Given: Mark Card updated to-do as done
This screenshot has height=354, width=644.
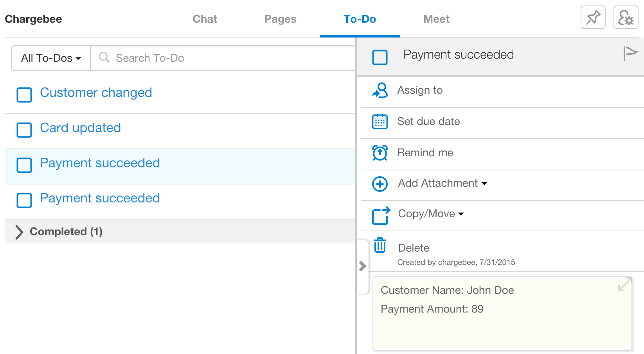Looking at the screenshot, I should click(x=24, y=130).
